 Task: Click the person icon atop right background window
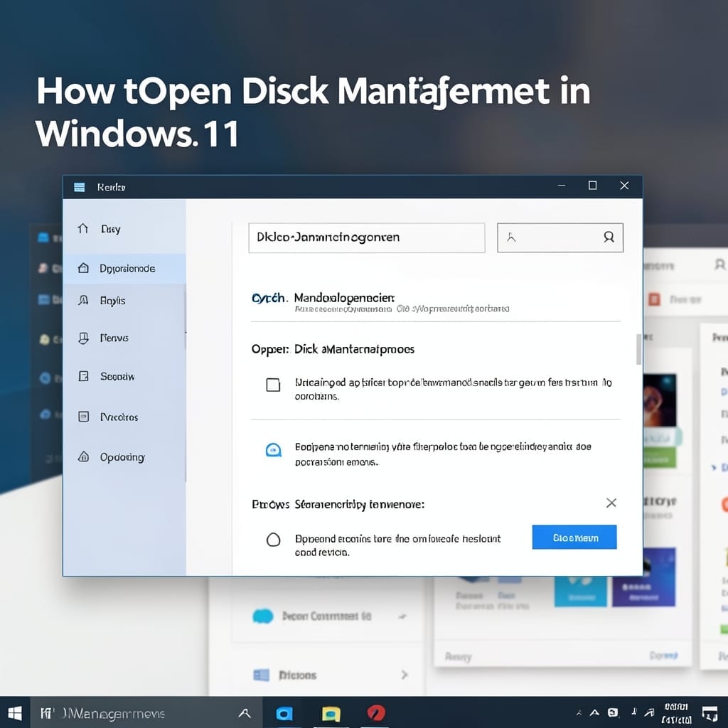(x=719, y=264)
